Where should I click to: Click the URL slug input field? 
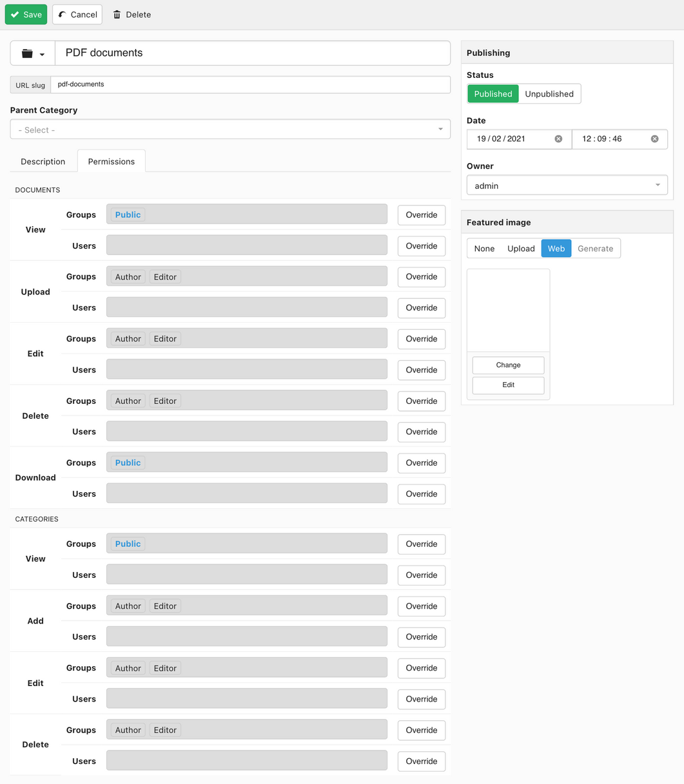(250, 84)
